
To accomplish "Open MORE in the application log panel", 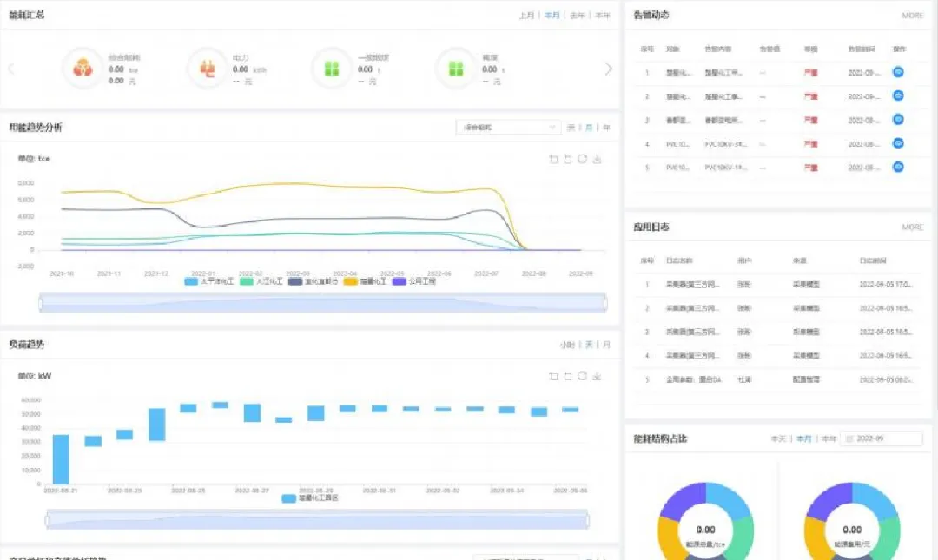I will pyautogui.click(x=912, y=227).
